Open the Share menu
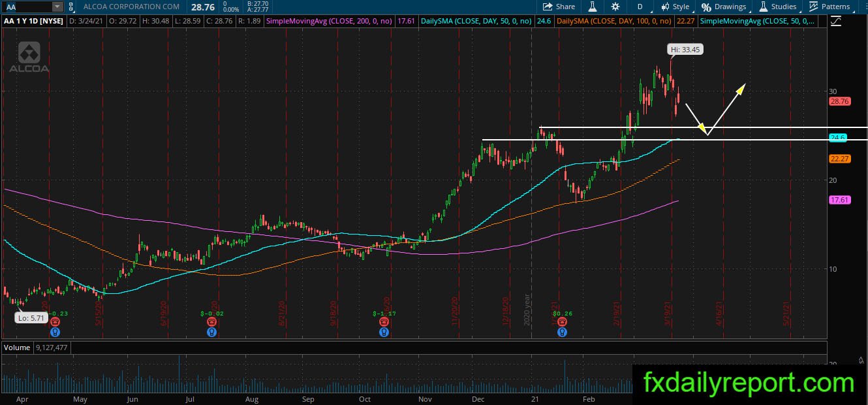 coord(559,7)
